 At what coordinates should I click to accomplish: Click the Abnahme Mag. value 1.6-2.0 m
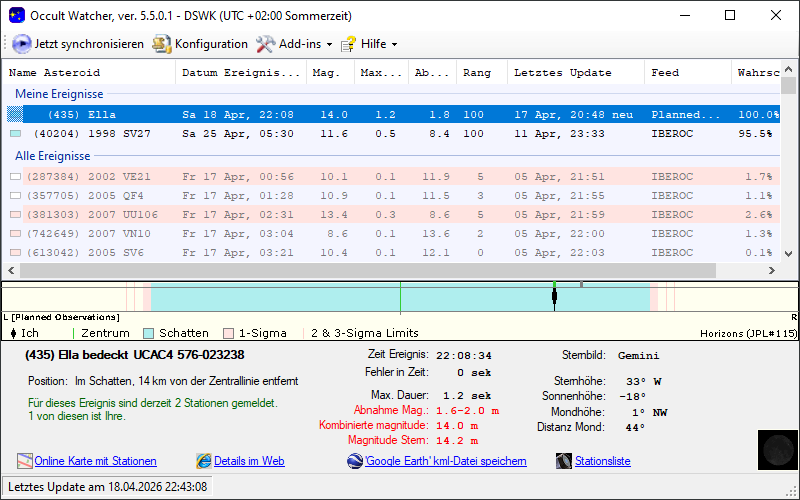tap(467, 411)
